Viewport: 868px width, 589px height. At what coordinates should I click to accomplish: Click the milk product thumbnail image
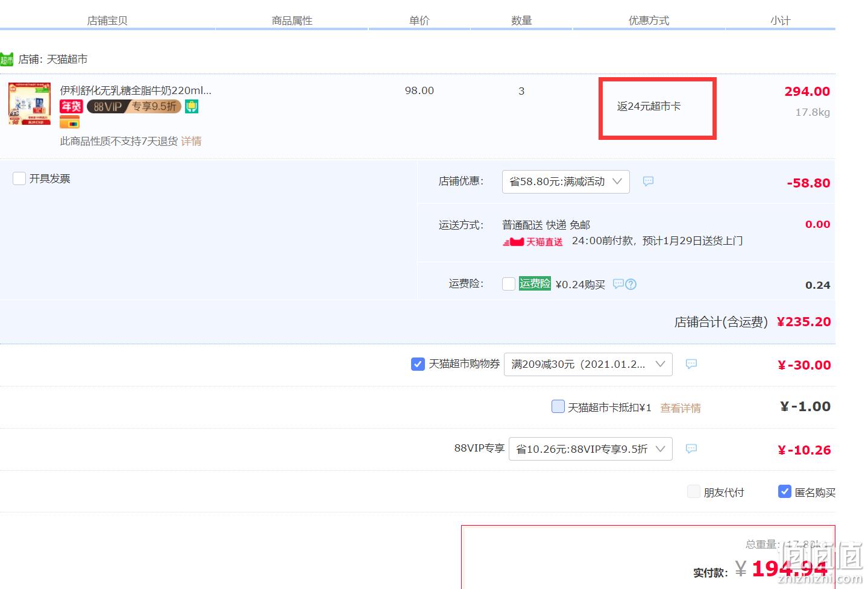tap(29, 104)
